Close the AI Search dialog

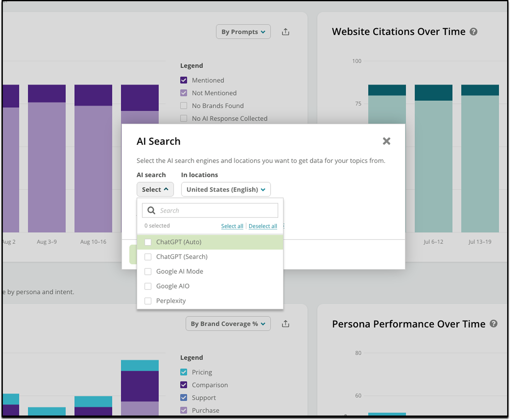386,141
